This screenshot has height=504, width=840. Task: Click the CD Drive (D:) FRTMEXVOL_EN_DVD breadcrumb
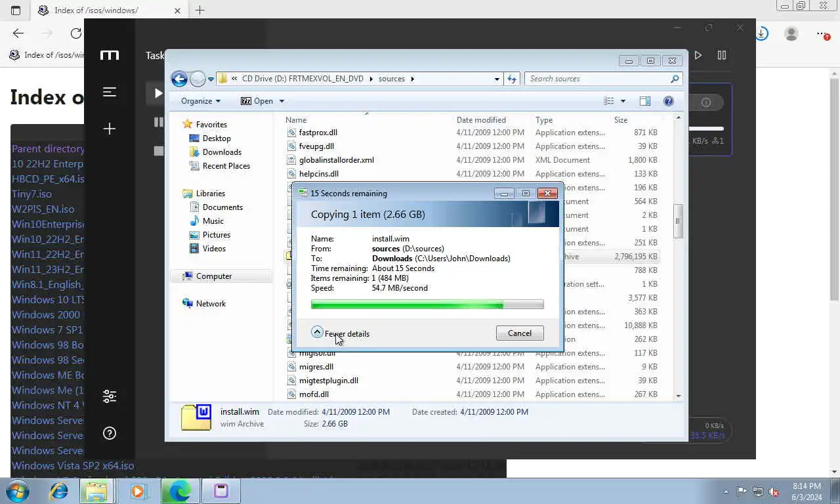click(x=303, y=79)
